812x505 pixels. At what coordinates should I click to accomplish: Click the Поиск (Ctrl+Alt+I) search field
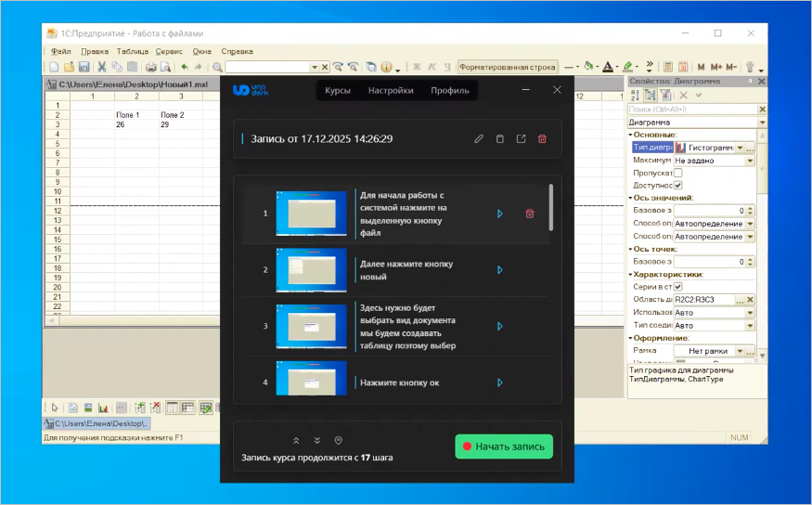pyautogui.click(x=693, y=110)
